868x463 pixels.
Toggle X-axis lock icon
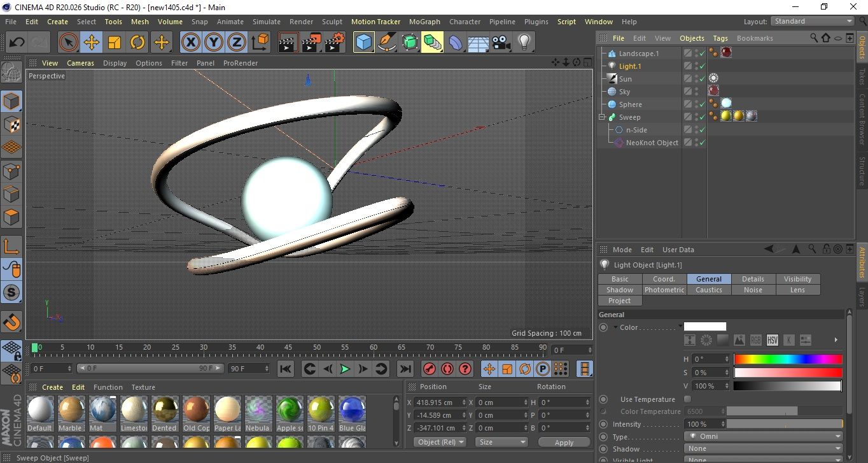[190, 43]
